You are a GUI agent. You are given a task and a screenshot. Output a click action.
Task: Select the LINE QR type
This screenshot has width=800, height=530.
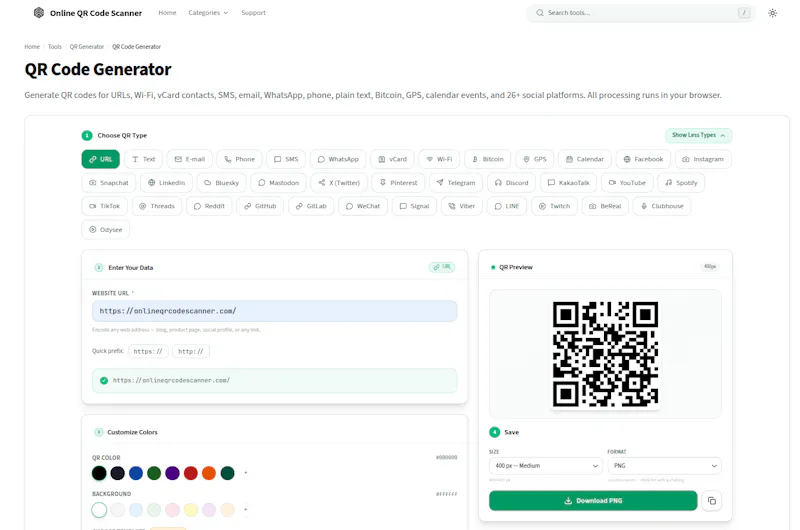[507, 206]
